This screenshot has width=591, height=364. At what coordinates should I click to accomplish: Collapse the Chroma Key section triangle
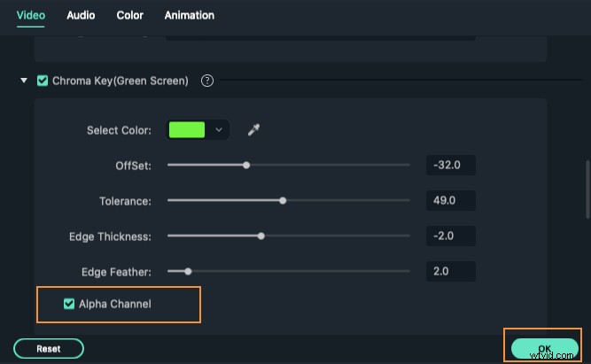[x=24, y=81]
